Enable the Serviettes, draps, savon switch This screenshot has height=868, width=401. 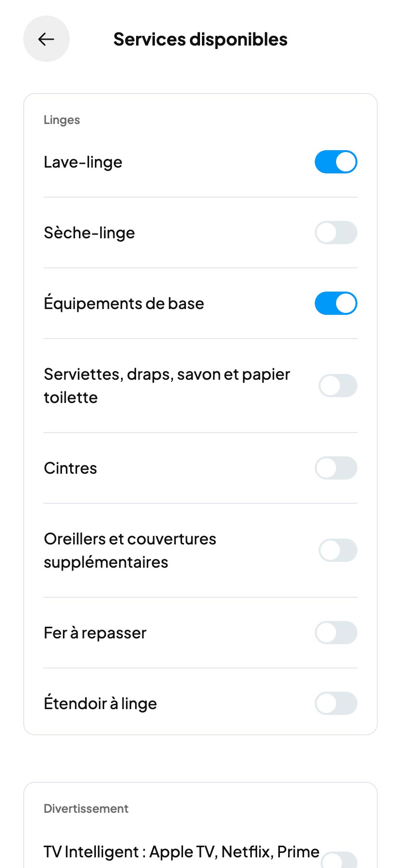coord(338,386)
